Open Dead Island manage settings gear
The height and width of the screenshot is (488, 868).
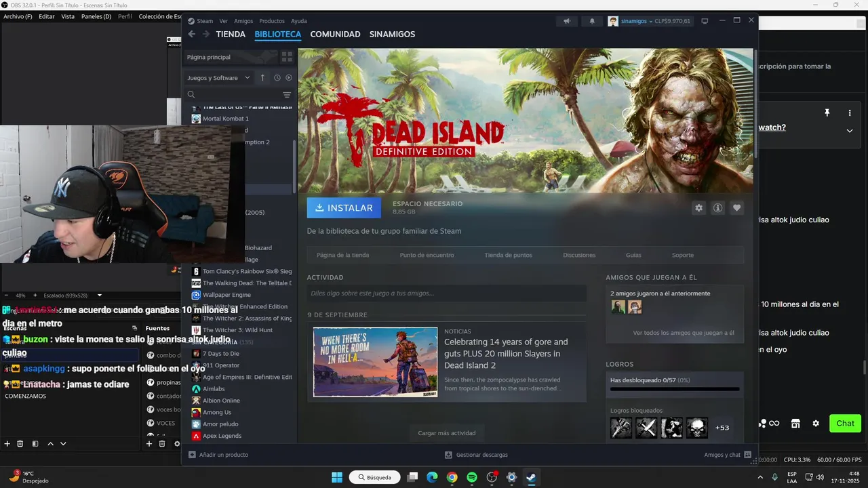(x=699, y=208)
